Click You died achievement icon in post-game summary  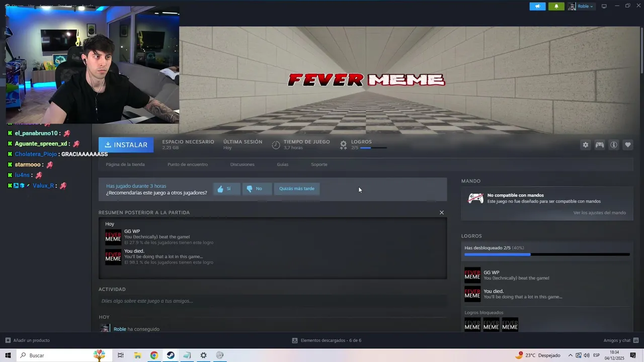coord(113,256)
